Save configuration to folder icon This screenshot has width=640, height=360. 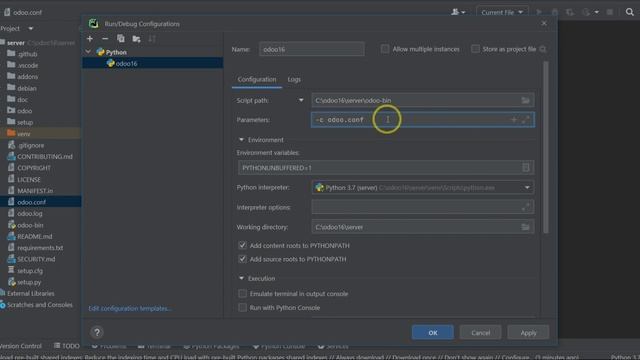(x=136, y=39)
